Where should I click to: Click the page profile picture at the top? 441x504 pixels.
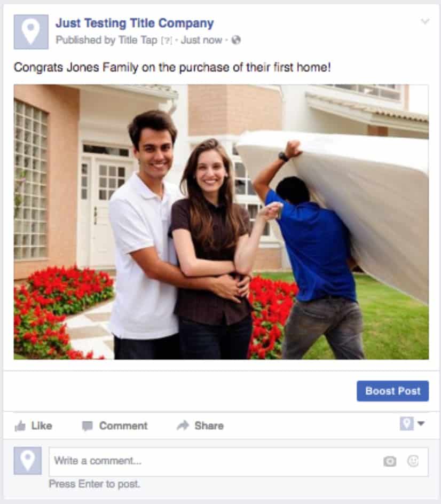coord(31,32)
